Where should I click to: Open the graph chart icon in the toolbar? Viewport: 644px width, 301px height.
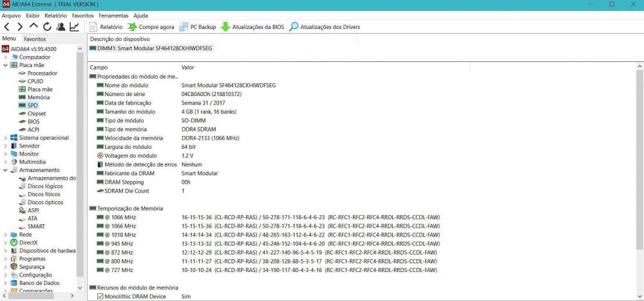74,26
